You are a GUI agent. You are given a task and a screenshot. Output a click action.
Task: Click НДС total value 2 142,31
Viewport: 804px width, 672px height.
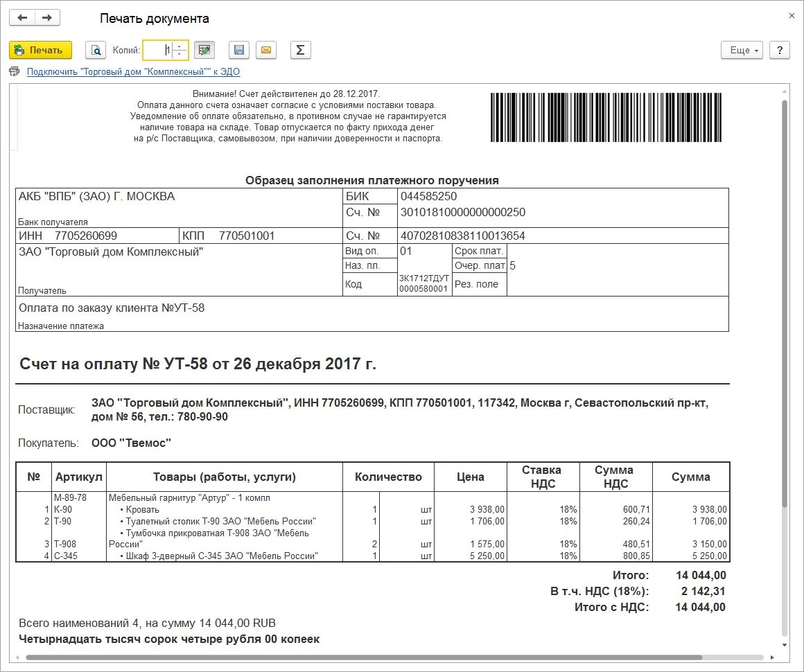pyautogui.click(x=703, y=591)
